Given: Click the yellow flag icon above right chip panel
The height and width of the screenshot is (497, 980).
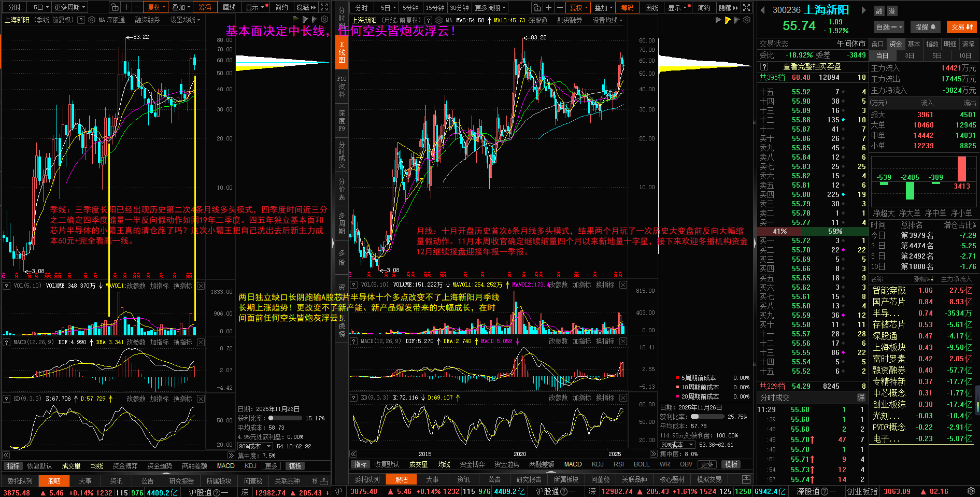Looking at the screenshot, I should click(728, 20).
